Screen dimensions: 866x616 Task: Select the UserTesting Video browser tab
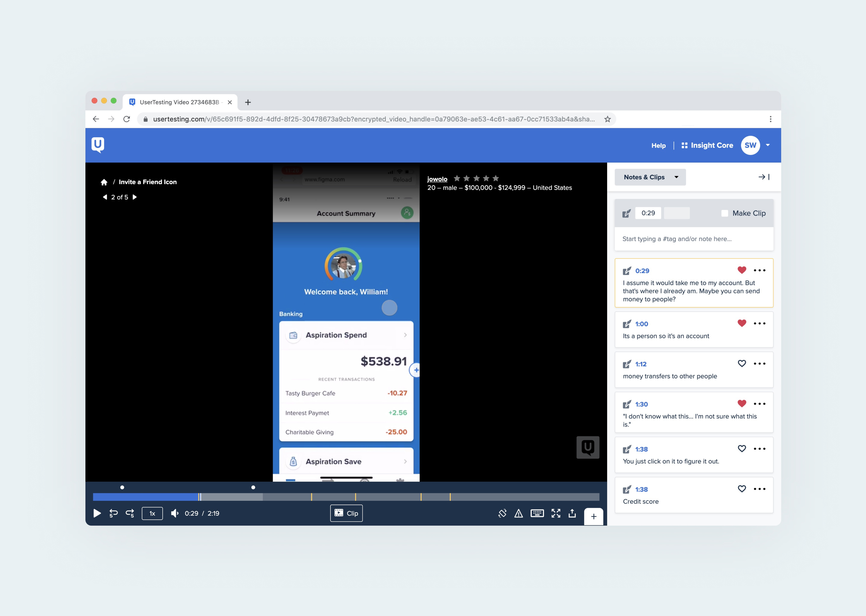(180, 102)
